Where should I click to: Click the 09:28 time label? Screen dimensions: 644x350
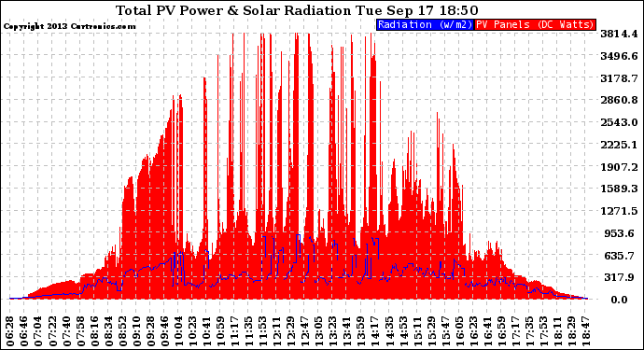[150, 331]
